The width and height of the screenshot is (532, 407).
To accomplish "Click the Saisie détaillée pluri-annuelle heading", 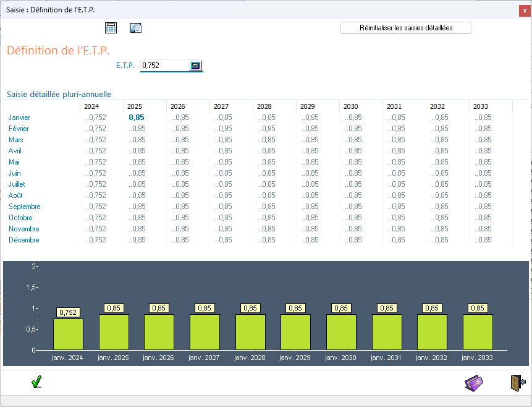I will coord(59,95).
